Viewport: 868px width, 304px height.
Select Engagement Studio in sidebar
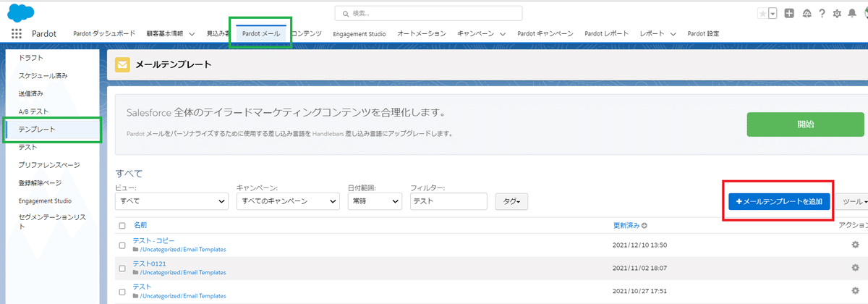click(x=45, y=200)
